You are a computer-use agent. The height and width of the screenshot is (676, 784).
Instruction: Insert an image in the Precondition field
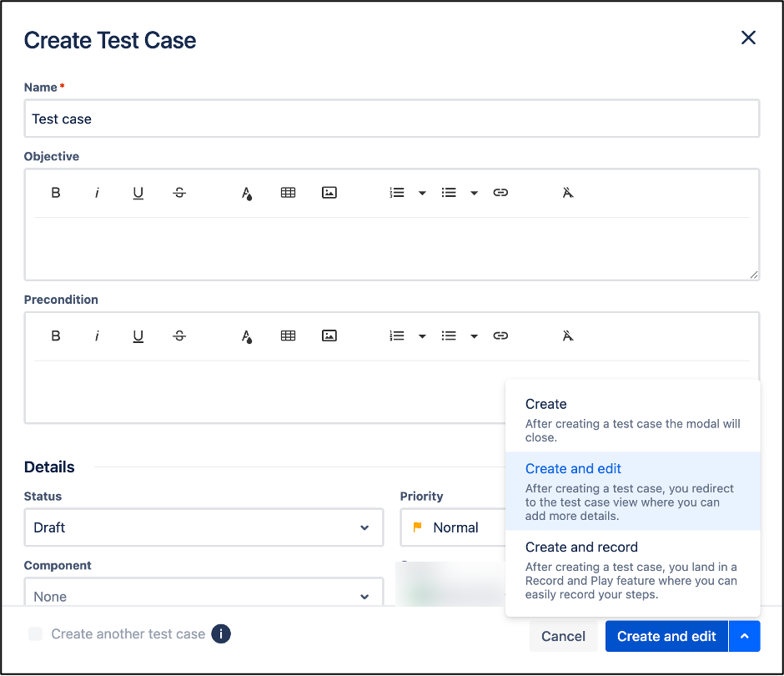tap(329, 335)
